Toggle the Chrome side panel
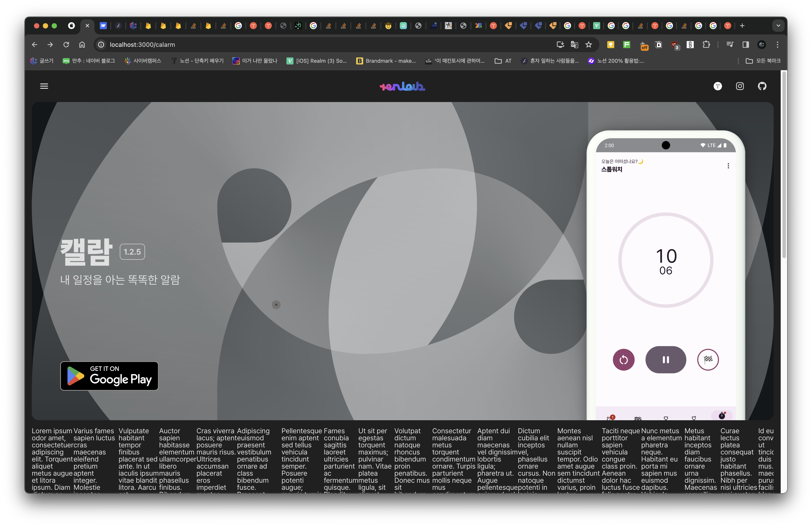This screenshot has width=812, height=526. pyautogui.click(x=745, y=45)
